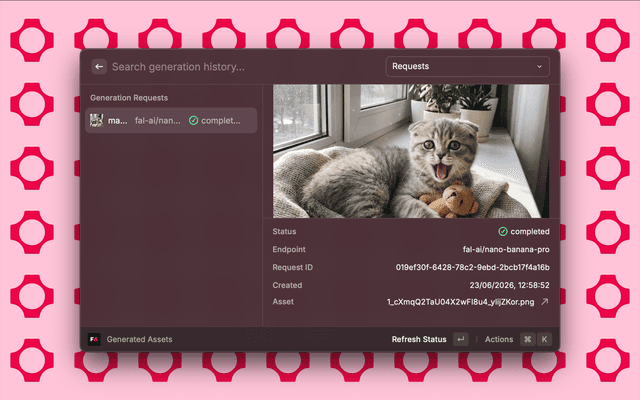The width and height of the screenshot is (640, 400).
Task: Click the Created label
Action: click(x=287, y=285)
